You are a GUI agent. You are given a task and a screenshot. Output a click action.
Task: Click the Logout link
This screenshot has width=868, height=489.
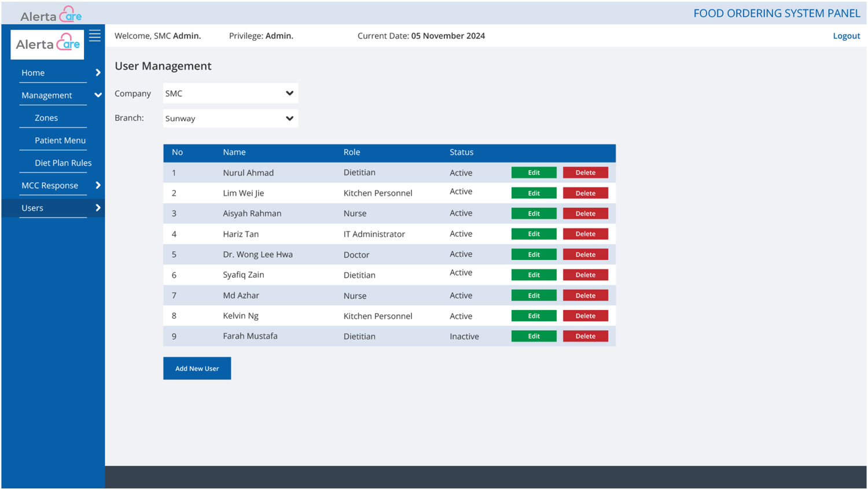846,36
